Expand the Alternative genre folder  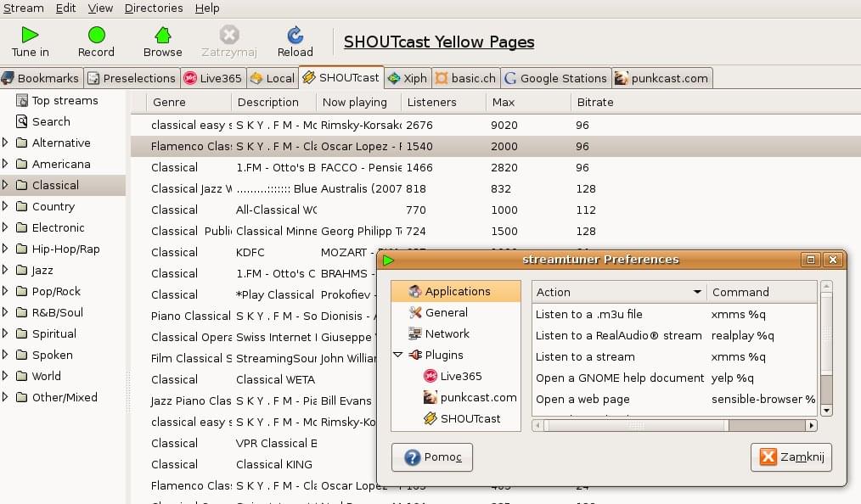click(x=5, y=143)
